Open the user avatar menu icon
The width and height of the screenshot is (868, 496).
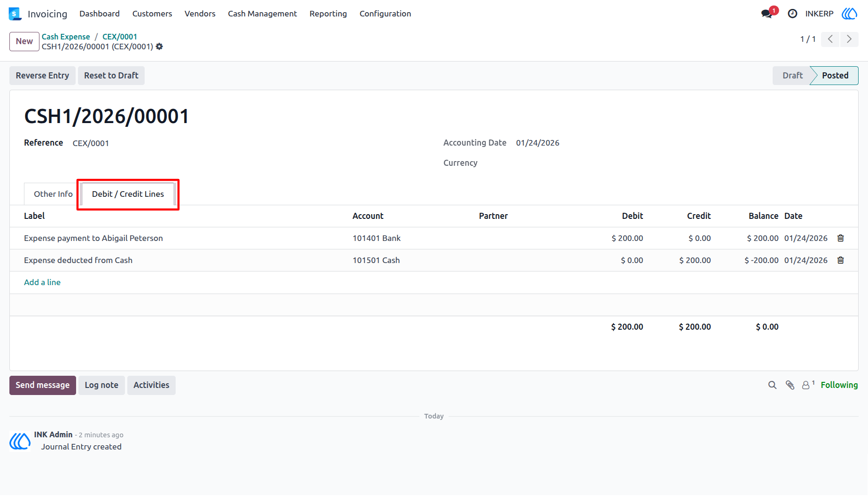point(849,14)
